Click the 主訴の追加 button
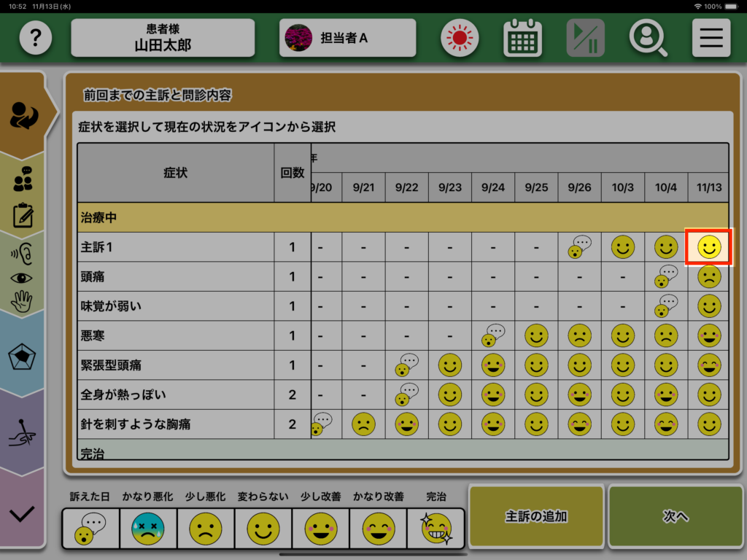The image size is (747, 560). (536, 516)
